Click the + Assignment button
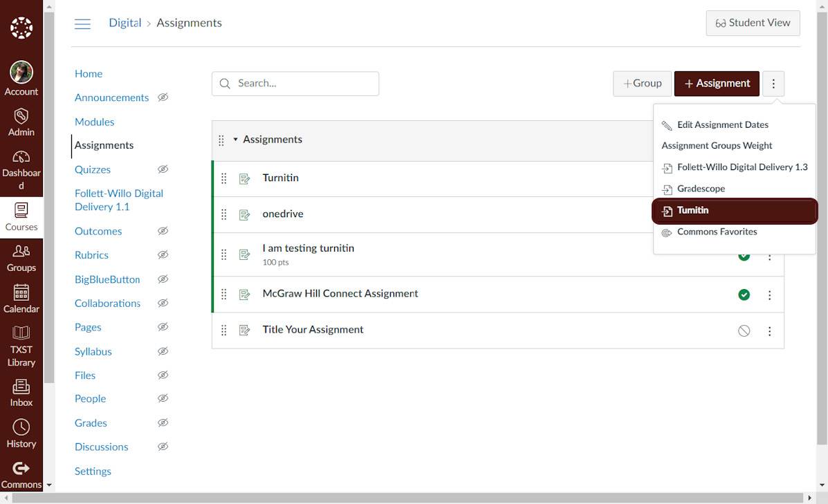This screenshot has height=504, width=828. tap(717, 84)
